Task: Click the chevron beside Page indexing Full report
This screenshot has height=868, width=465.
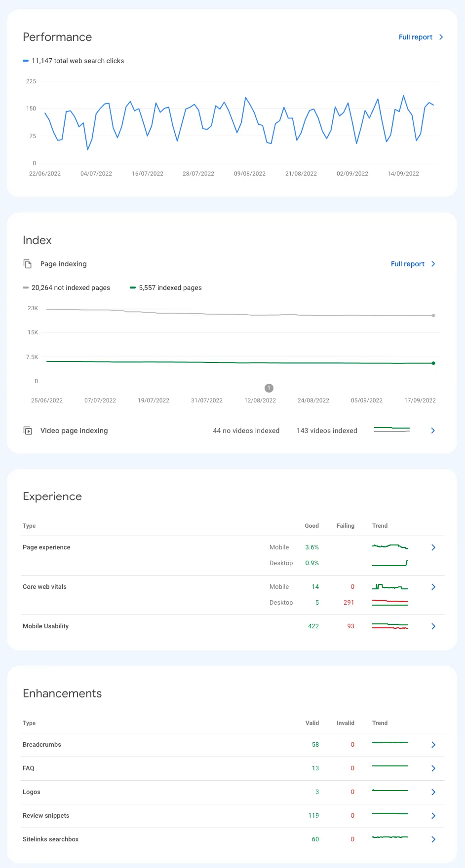Action: click(433, 264)
